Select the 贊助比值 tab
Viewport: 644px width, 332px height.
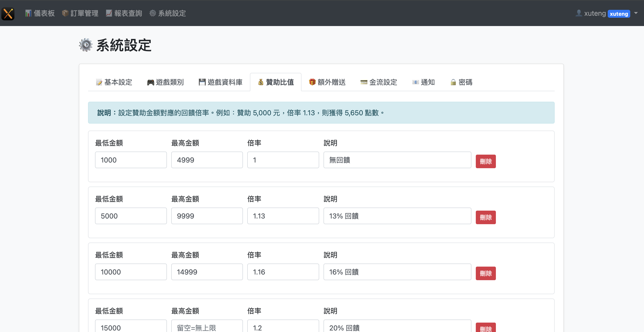(276, 82)
